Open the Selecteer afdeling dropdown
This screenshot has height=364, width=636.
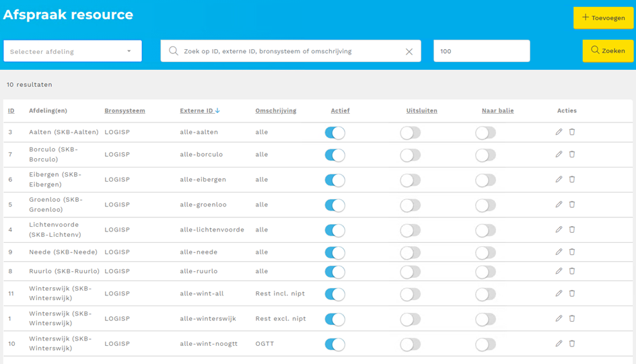[x=73, y=51]
